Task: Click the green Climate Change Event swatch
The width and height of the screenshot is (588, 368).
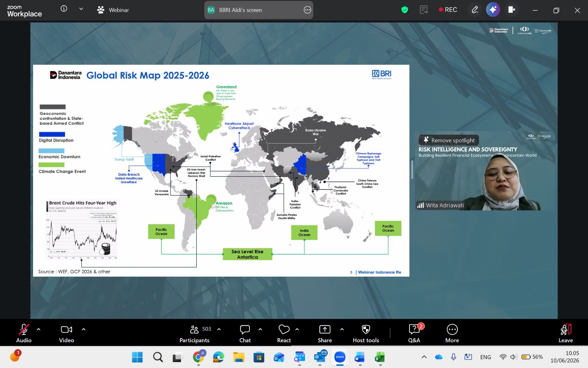Action: [51, 165]
